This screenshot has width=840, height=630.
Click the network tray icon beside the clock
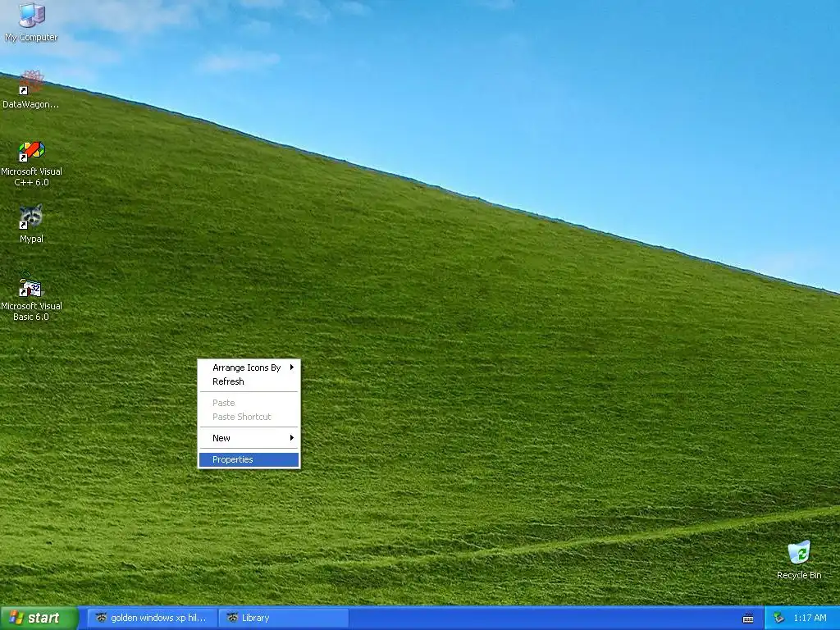[x=779, y=619]
